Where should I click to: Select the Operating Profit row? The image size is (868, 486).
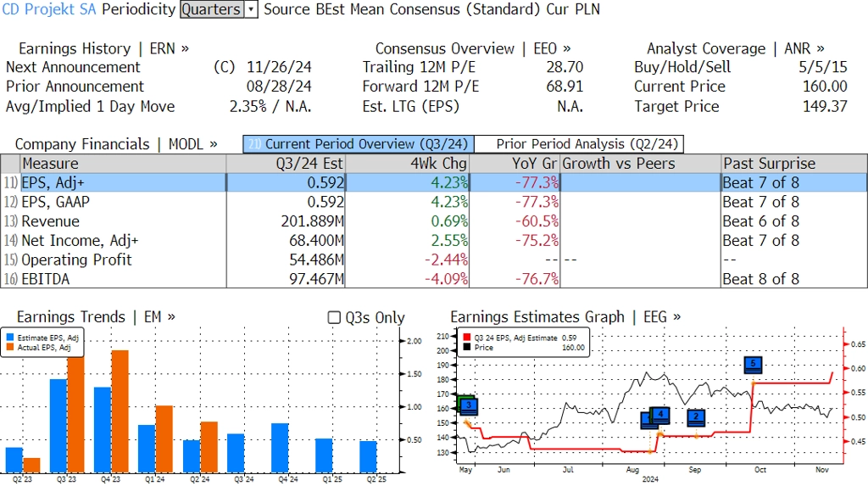click(434, 260)
